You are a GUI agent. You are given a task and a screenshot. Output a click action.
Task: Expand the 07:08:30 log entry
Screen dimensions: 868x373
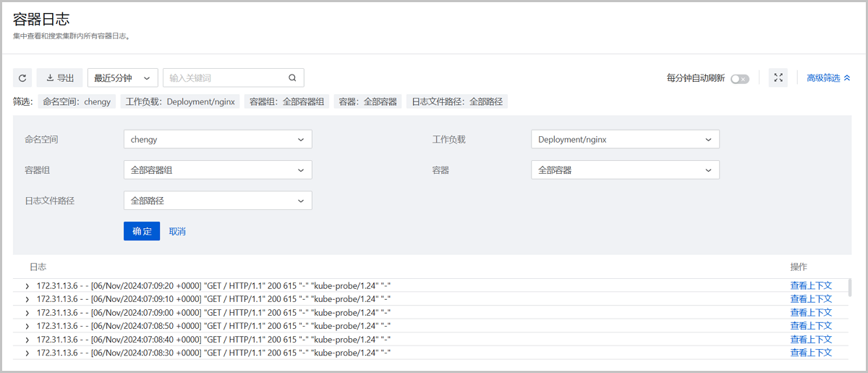pos(27,353)
